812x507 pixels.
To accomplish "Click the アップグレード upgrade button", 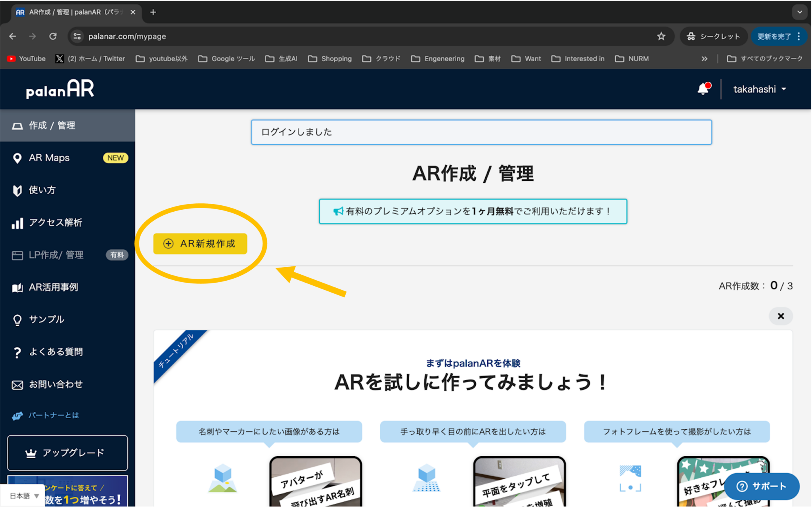I will tap(67, 452).
